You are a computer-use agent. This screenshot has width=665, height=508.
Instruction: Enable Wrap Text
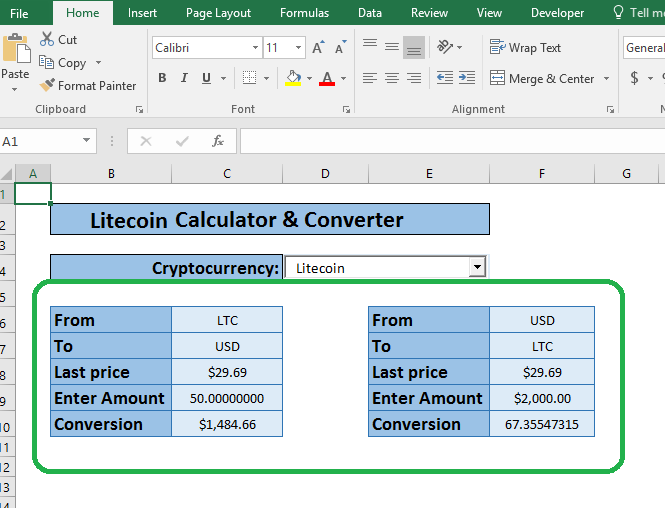pos(525,47)
